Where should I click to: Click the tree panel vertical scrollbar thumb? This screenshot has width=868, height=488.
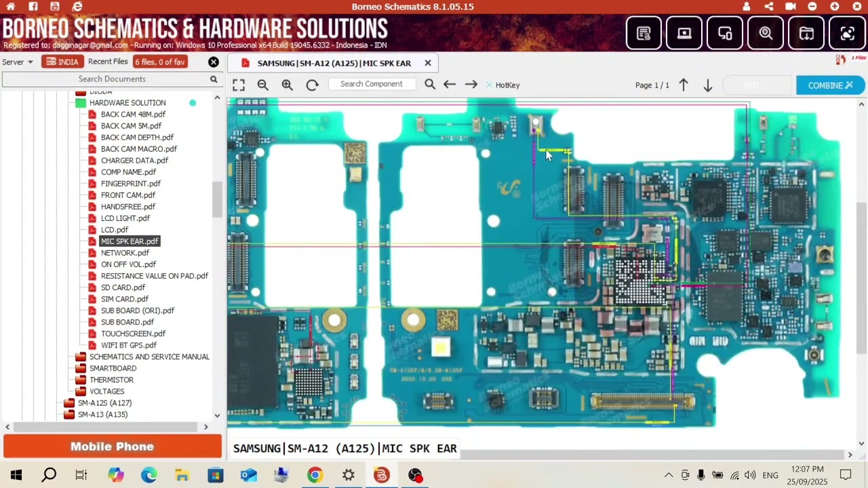217,200
